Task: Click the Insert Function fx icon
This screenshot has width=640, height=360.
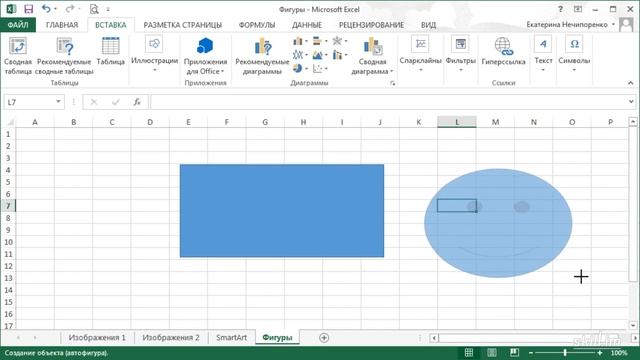Action: (137, 102)
